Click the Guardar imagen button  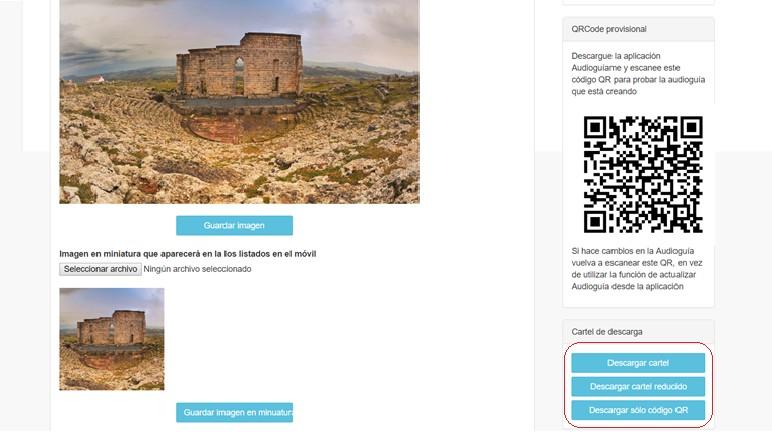[x=234, y=226]
